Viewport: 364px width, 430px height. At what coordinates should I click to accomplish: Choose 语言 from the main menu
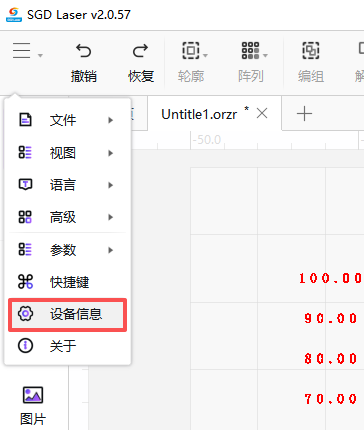[x=67, y=185]
